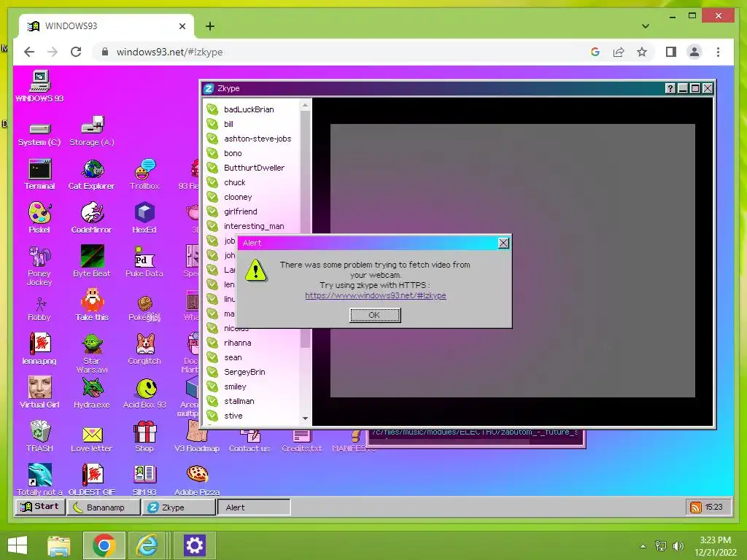Open the TRASH bin icon
The image size is (747, 560).
pyautogui.click(x=39, y=437)
